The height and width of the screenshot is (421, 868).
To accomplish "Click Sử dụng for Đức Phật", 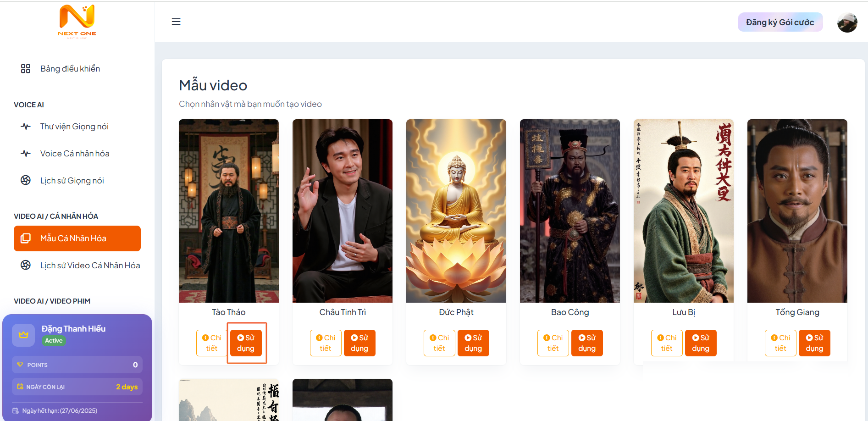I will pos(473,343).
